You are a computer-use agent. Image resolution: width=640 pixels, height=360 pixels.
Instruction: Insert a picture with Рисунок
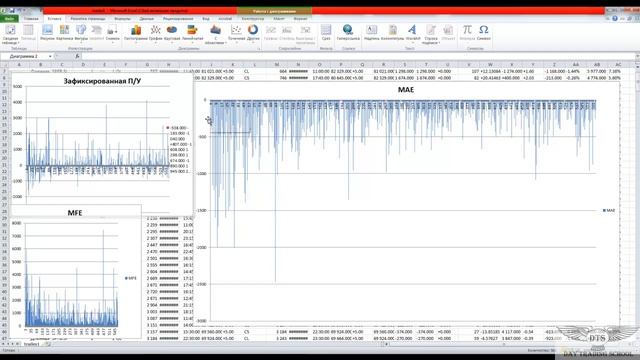[x=47, y=33]
